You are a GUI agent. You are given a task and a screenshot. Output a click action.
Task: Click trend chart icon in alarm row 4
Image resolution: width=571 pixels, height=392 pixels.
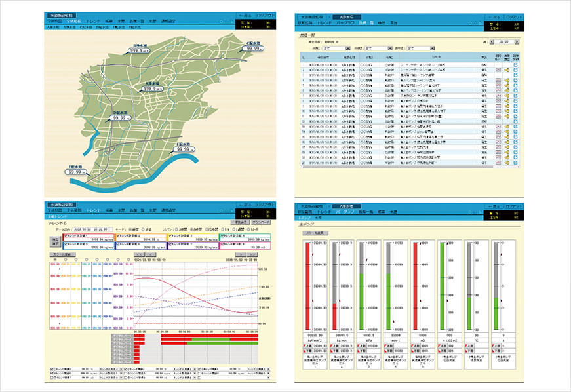498,80
